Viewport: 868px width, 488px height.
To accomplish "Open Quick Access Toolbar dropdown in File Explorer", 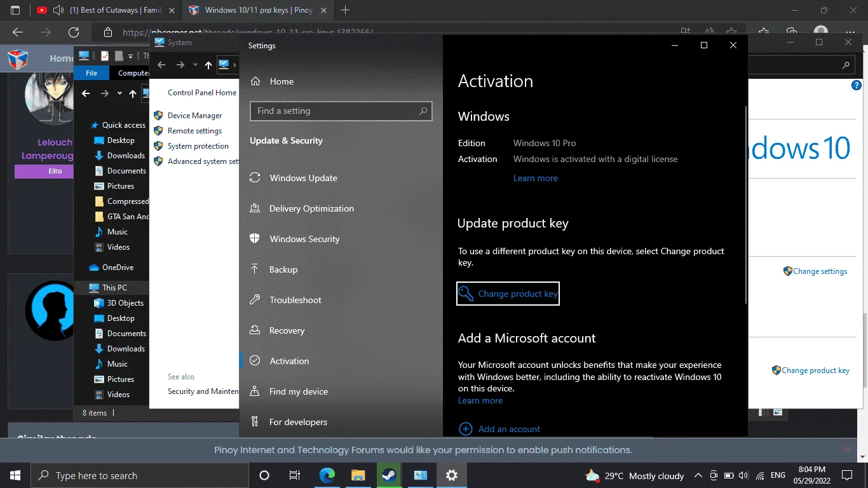I will (130, 56).
